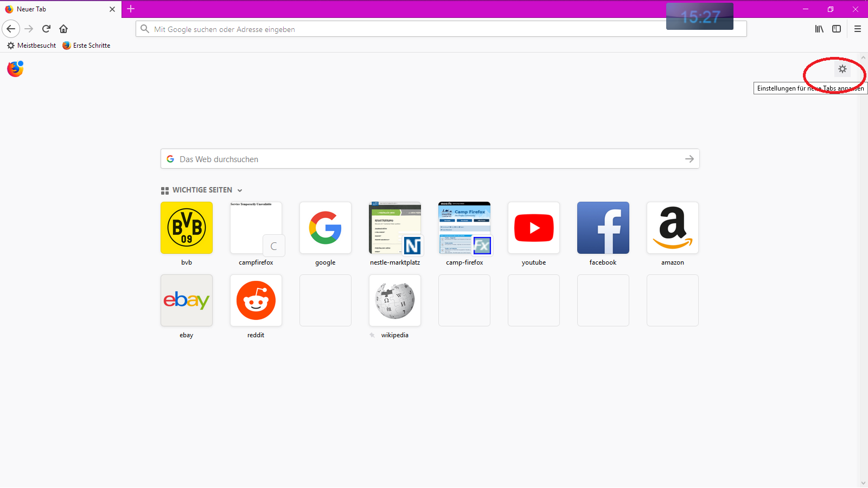
Task: Click the WICHTIGE SEITEN heading
Action: 202,190
